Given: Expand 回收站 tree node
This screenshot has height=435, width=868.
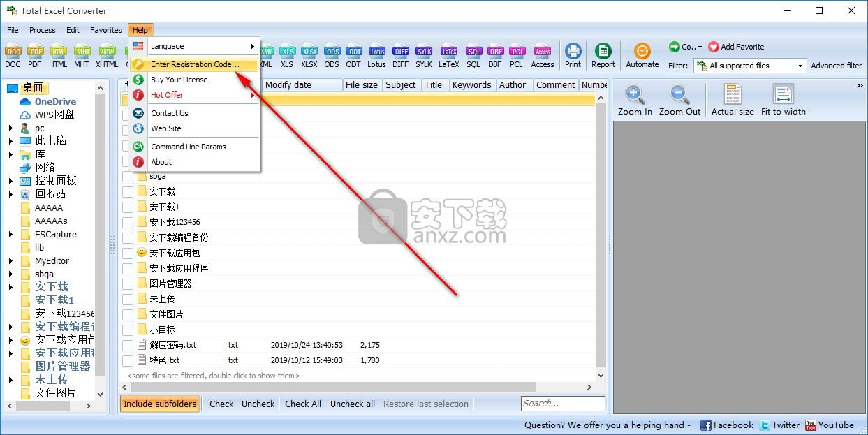Looking at the screenshot, I should 10,194.
